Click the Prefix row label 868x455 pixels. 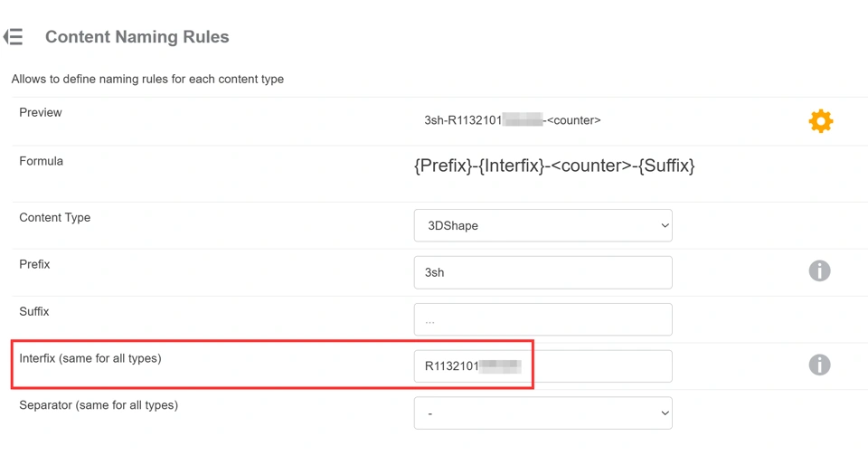(x=34, y=265)
